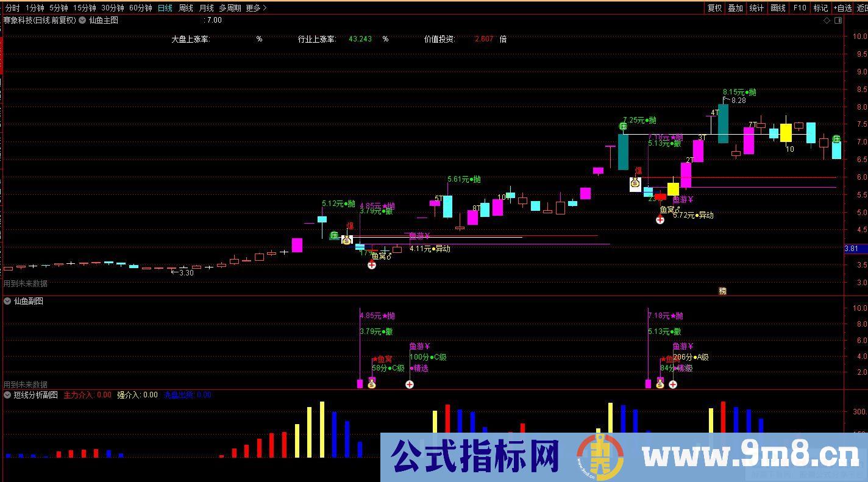Click the 标记 mark button

click(820, 8)
